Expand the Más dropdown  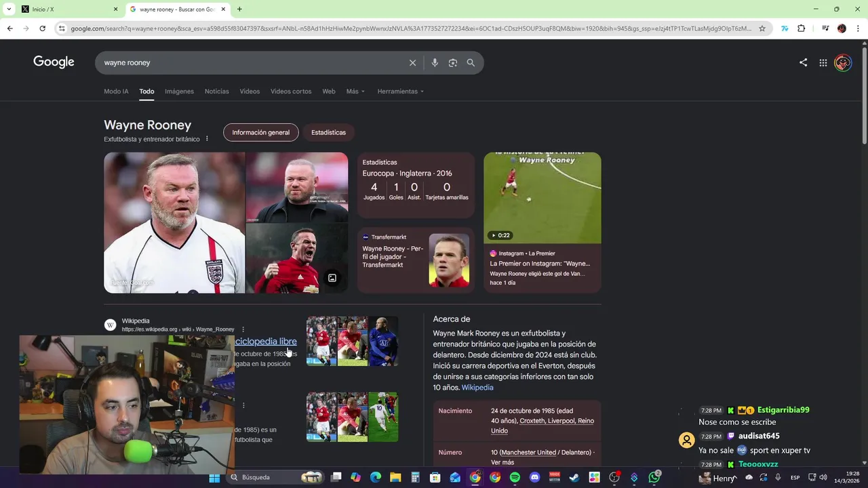355,91
